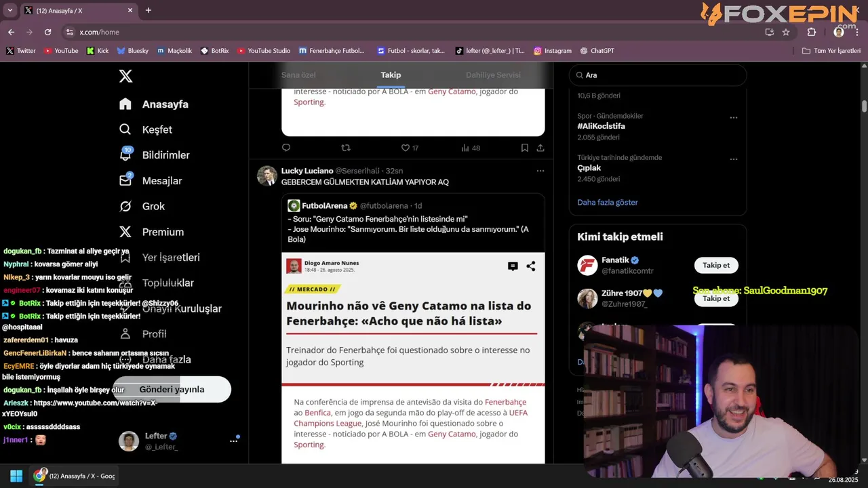
Task: Open Chrome tab search dropdown
Action: [x=9, y=10]
